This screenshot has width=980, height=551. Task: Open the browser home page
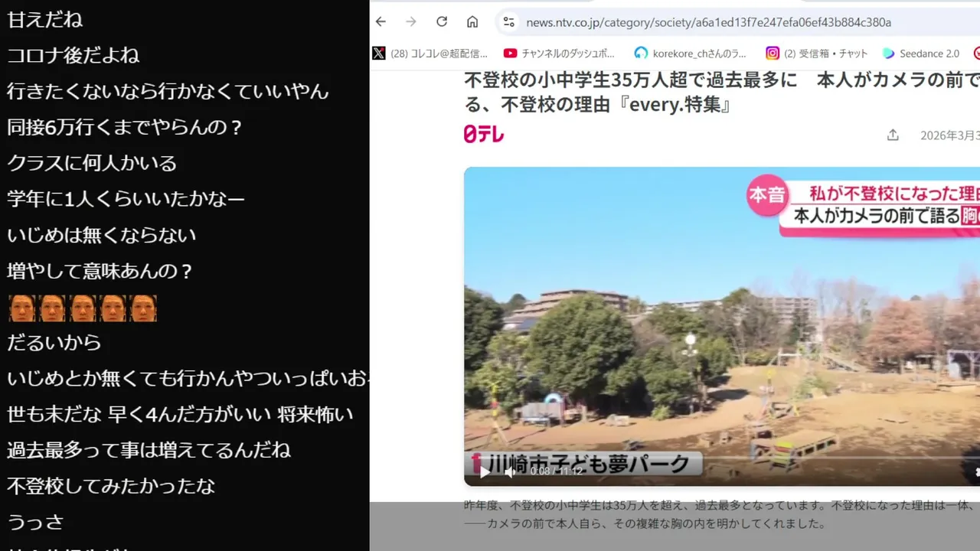pyautogui.click(x=472, y=22)
